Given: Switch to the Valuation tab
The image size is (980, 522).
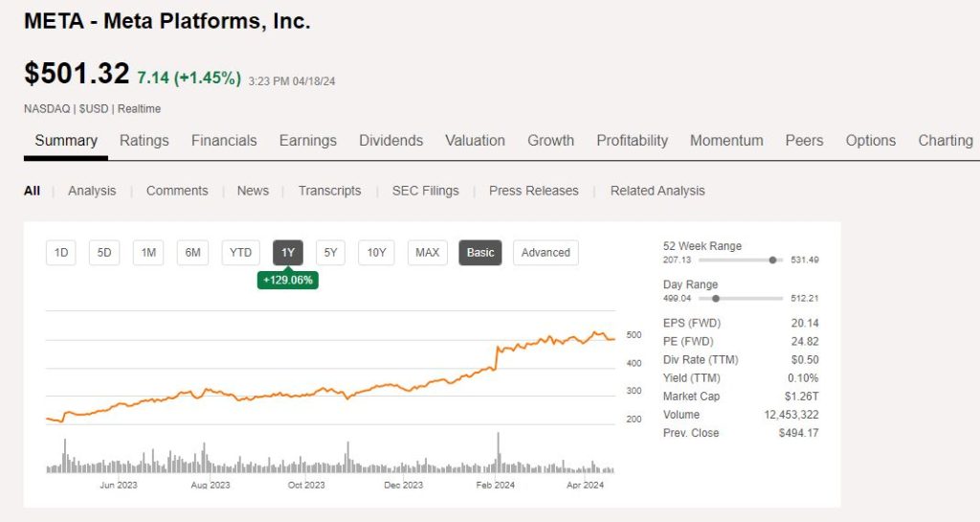Looking at the screenshot, I should (x=475, y=141).
